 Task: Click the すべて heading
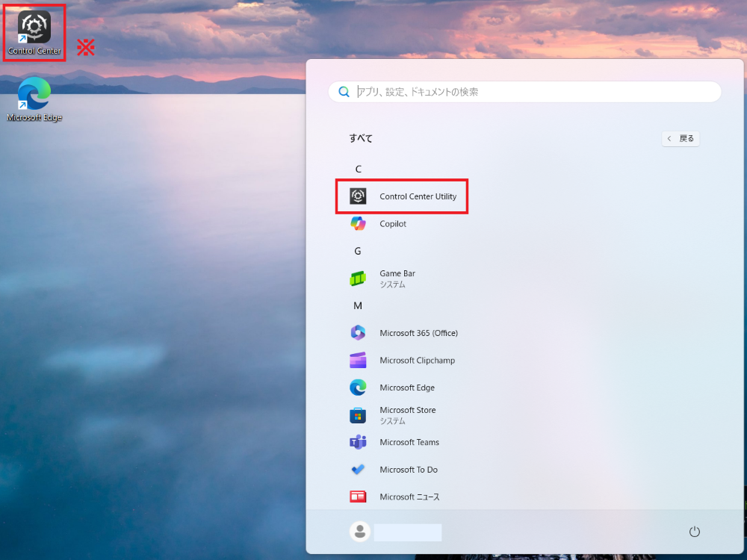[x=361, y=138]
